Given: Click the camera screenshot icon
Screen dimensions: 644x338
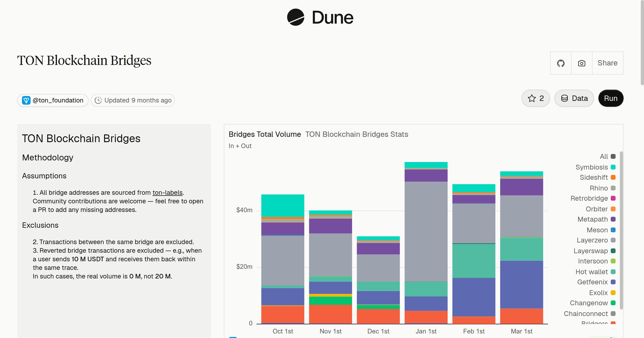Looking at the screenshot, I should coord(581,63).
